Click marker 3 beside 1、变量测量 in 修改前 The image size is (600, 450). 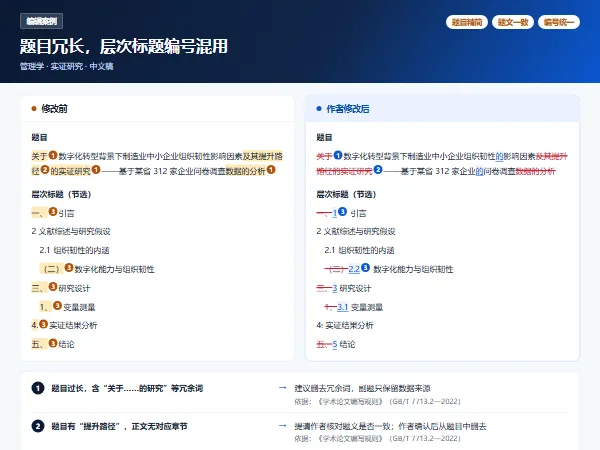(57, 305)
